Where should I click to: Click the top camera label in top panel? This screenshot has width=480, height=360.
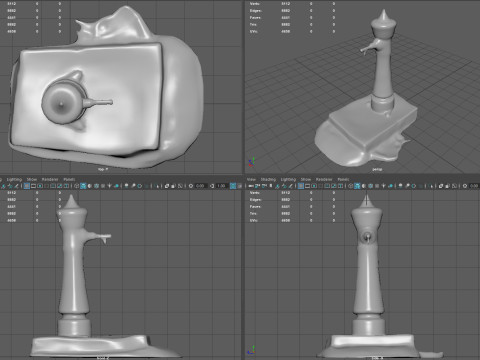point(103,170)
